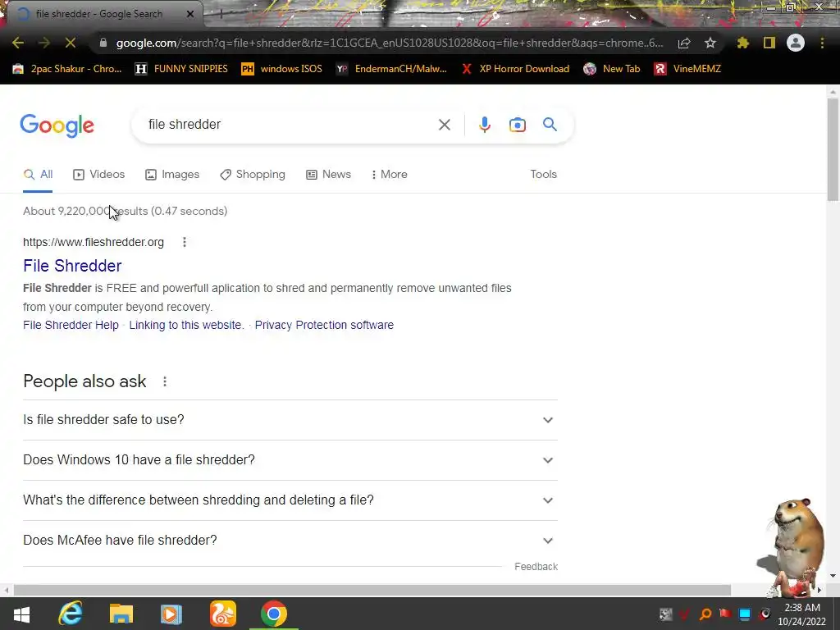This screenshot has height=630, width=840.
Task: Click the Chrome taskbar icon
Action: [274, 614]
